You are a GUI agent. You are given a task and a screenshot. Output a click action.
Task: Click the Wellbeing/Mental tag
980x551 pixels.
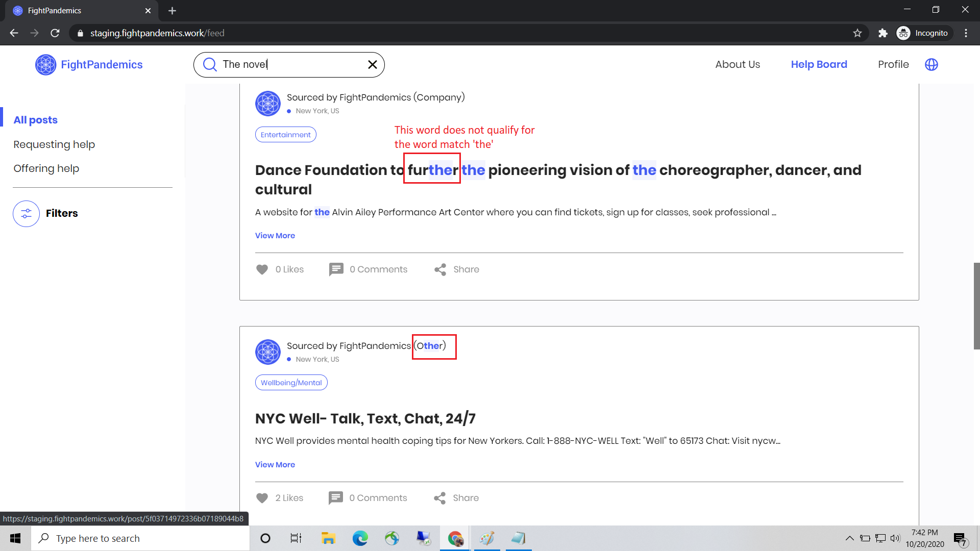[x=291, y=383]
